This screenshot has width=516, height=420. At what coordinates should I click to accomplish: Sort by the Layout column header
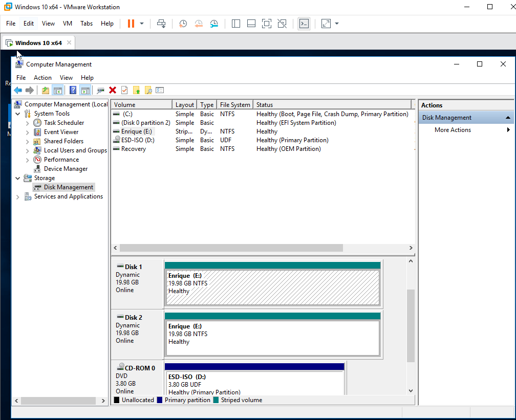pyautogui.click(x=185, y=104)
